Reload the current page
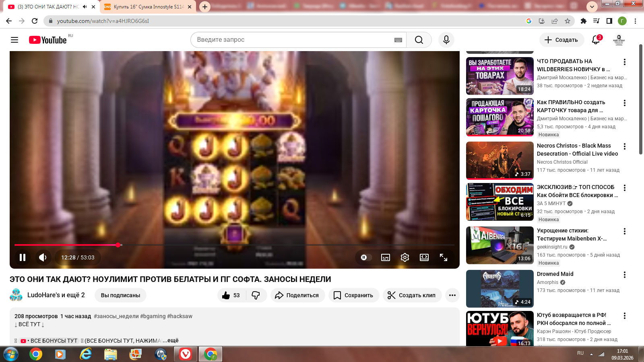The image size is (644, 362). pos(35,21)
